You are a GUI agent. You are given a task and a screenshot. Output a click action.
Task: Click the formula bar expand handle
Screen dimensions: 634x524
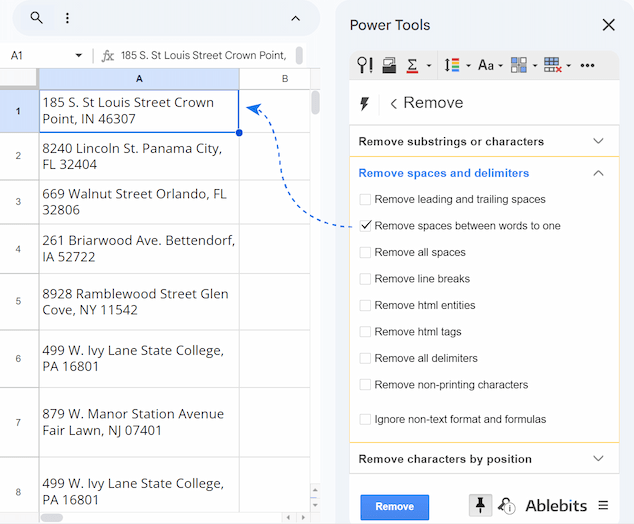click(299, 55)
